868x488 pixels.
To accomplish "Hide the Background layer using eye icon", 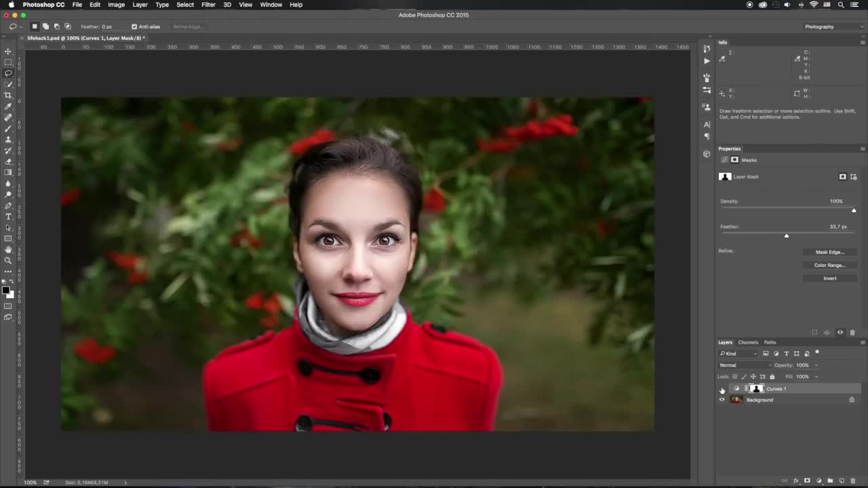I will click(722, 400).
